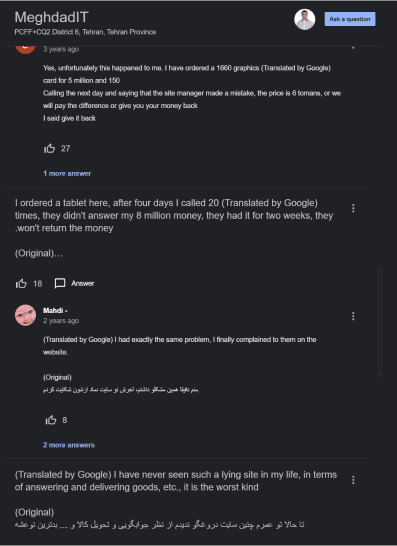397x546 pixels.
Task: Expand 1 more answer
Action: click(67, 173)
